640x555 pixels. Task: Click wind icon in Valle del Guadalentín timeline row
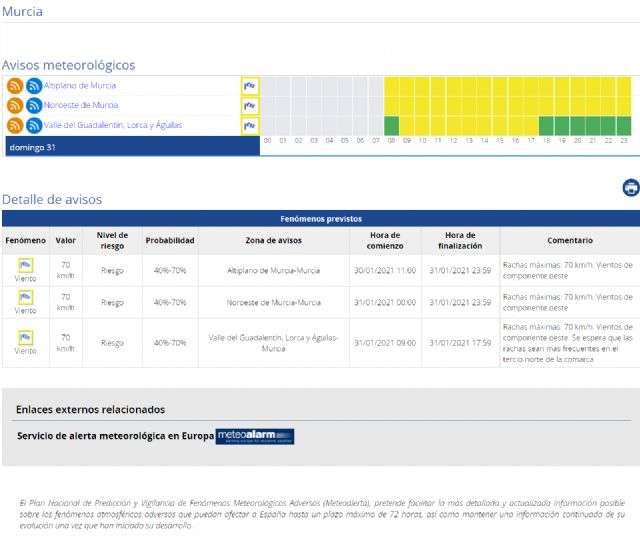click(x=250, y=126)
